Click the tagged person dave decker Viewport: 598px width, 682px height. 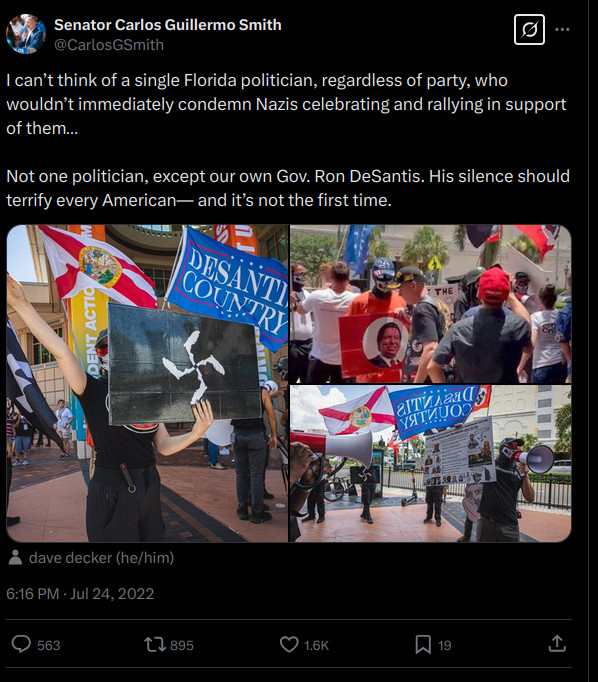coord(101,558)
